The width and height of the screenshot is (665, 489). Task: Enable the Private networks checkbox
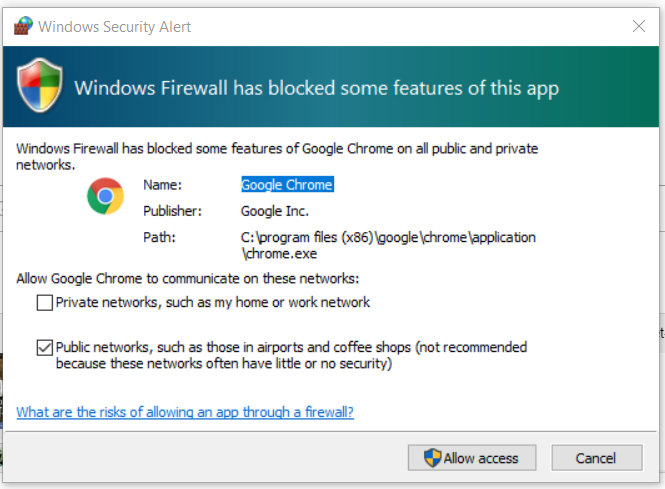coord(44,302)
